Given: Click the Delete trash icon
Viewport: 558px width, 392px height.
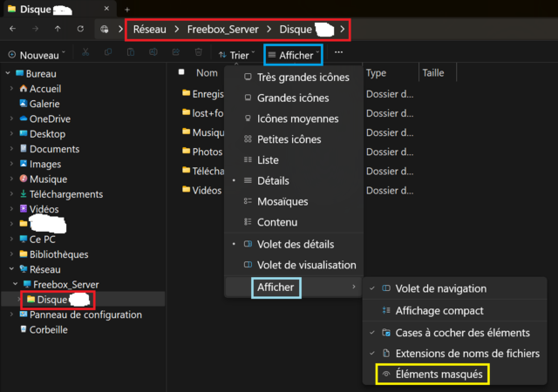Looking at the screenshot, I should (199, 52).
